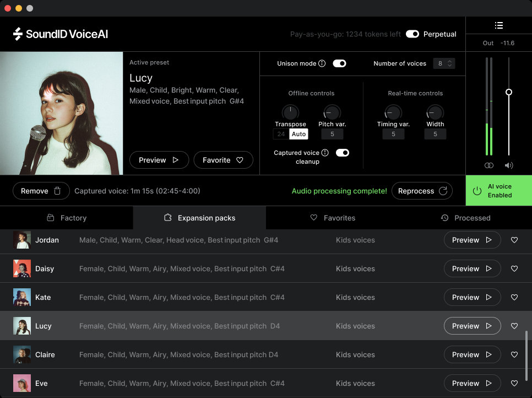532x398 pixels.
Task: Click the stereo channel icon under the meters
Action: pos(488,165)
